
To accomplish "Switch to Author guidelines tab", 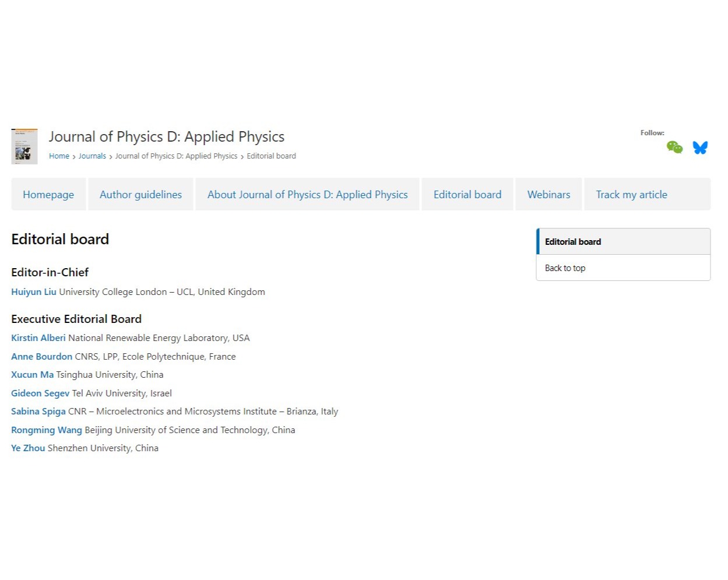I will pos(140,195).
